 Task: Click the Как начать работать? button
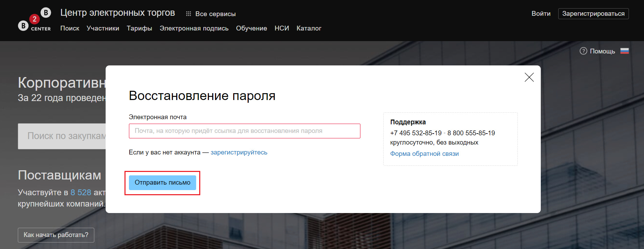56,235
